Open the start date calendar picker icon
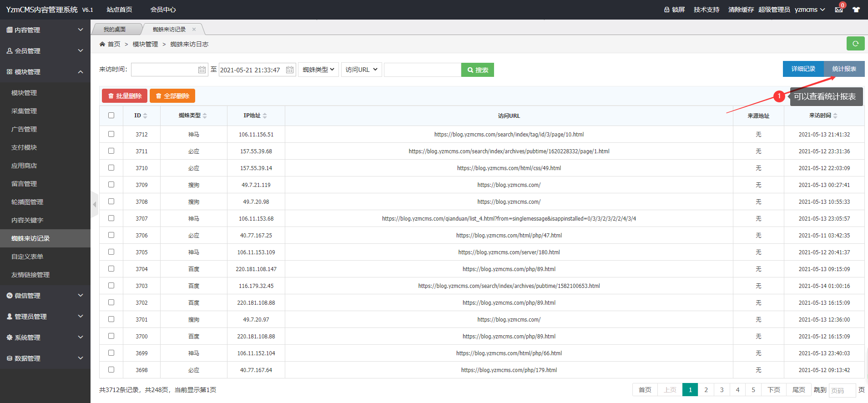 coord(202,70)
